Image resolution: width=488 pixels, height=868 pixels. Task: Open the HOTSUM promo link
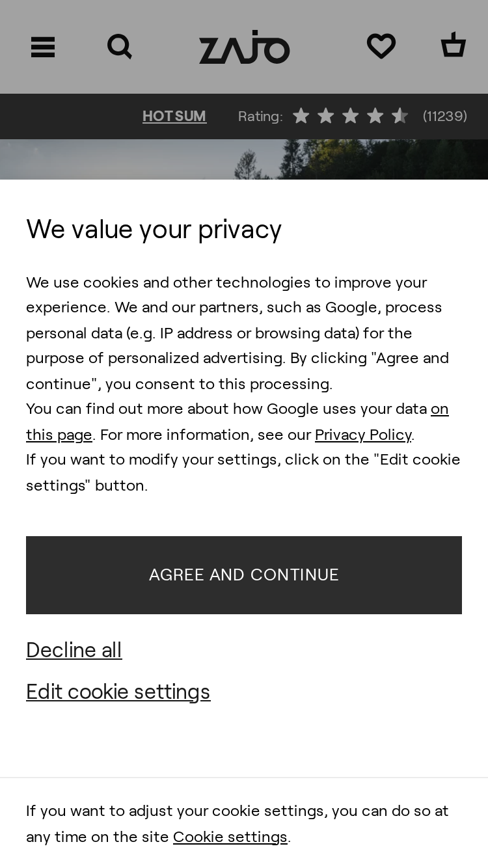pos(174,116)
